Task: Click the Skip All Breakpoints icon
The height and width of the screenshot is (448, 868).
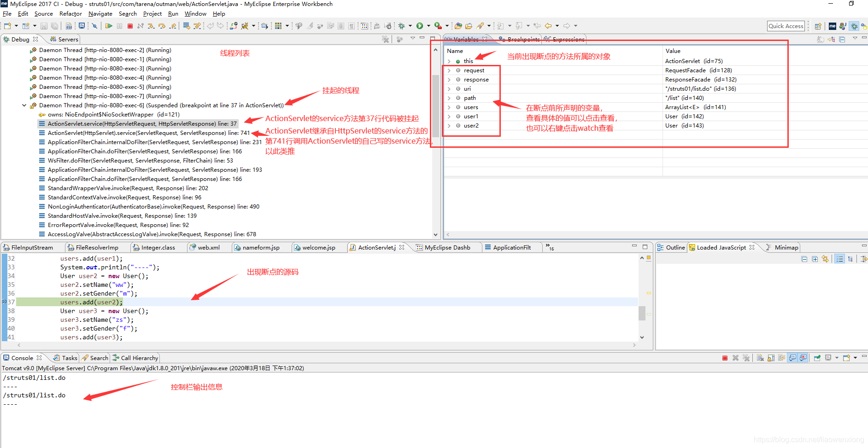Action: tap(94, 26)
